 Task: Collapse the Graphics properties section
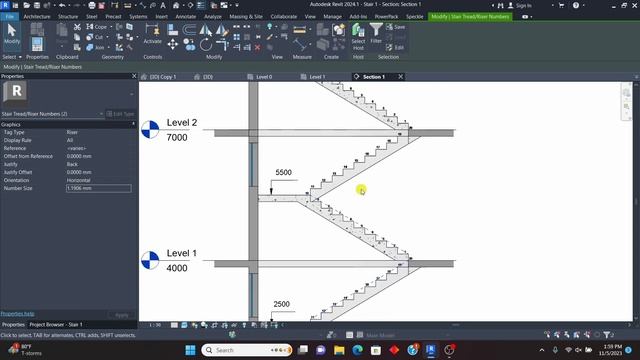click(133, 124)
